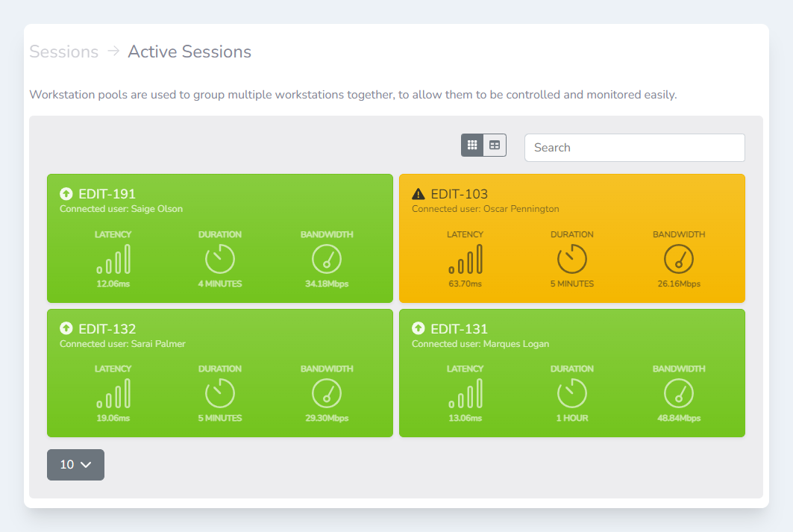
Task: Focus the Search input field
Action: 634,148
